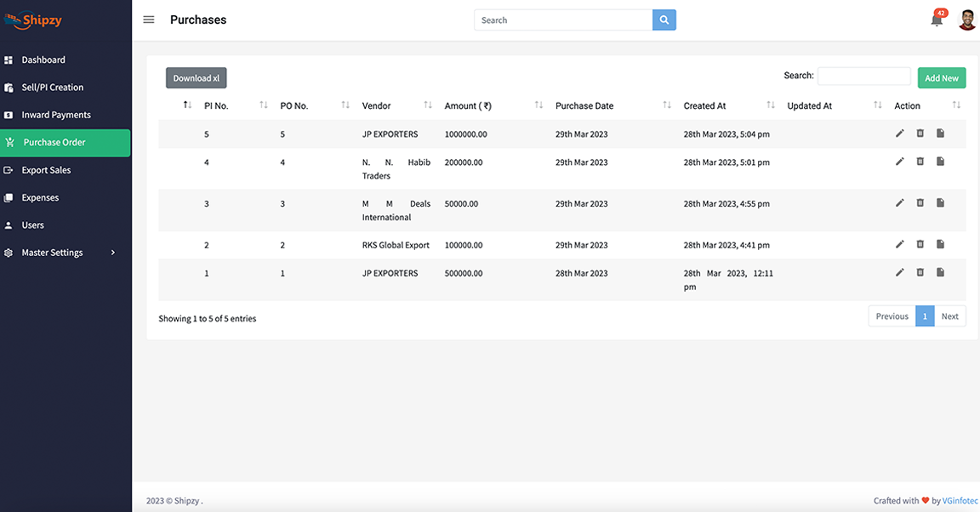Select Sell/PI Creation in the sidebar
980x512 pixels.
pos(53,87)
